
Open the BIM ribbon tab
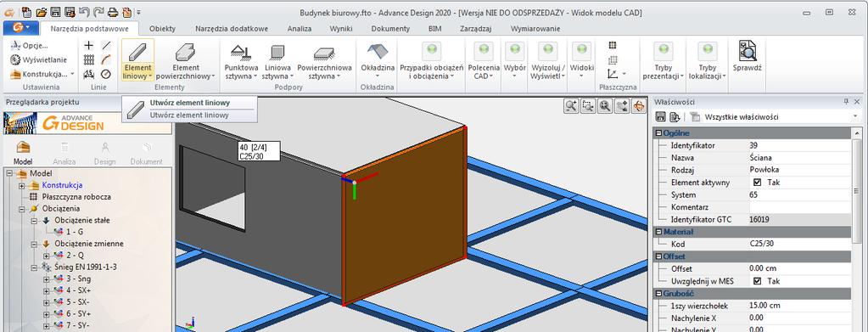[435, 29]
